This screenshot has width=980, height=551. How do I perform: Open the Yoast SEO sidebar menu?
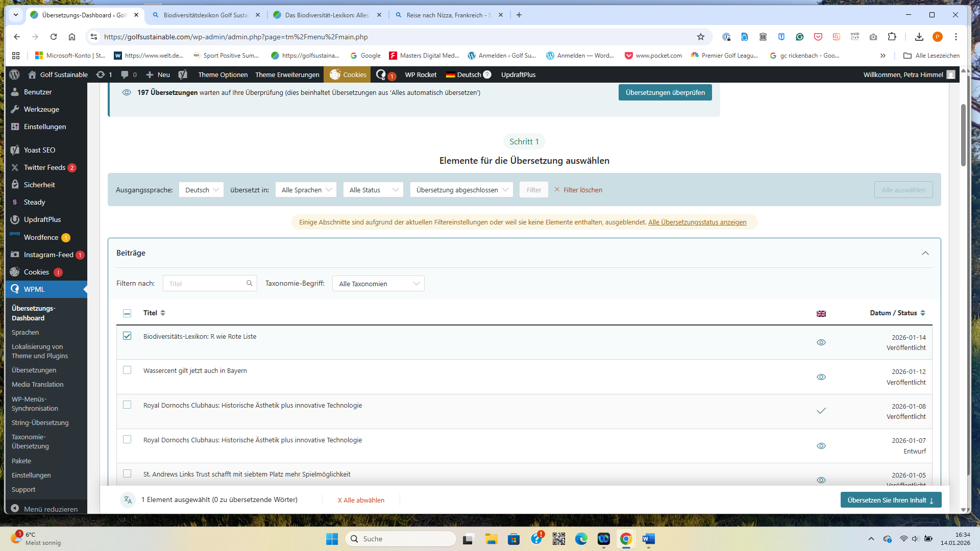pyautogui.click(x=39, y=150)
